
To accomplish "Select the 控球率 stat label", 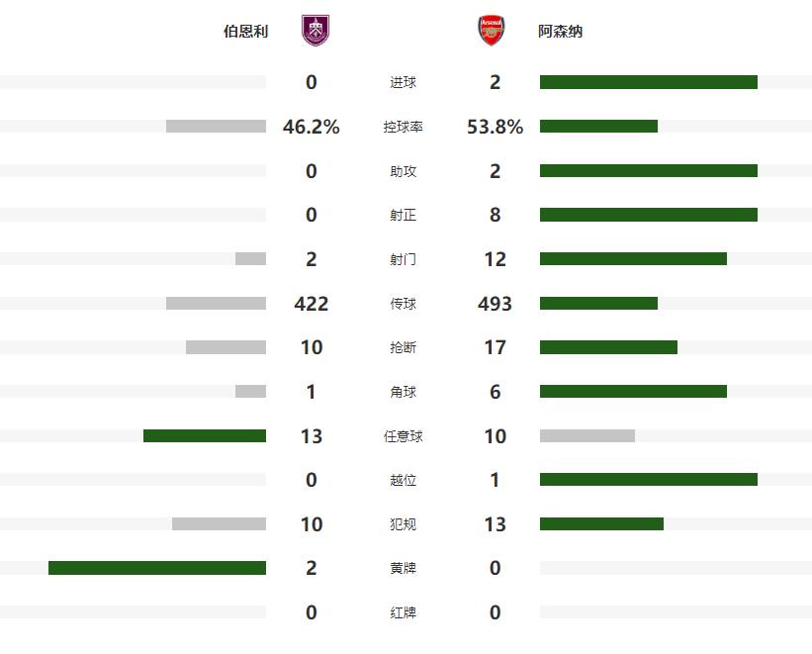I will click(x=403, y=127).
